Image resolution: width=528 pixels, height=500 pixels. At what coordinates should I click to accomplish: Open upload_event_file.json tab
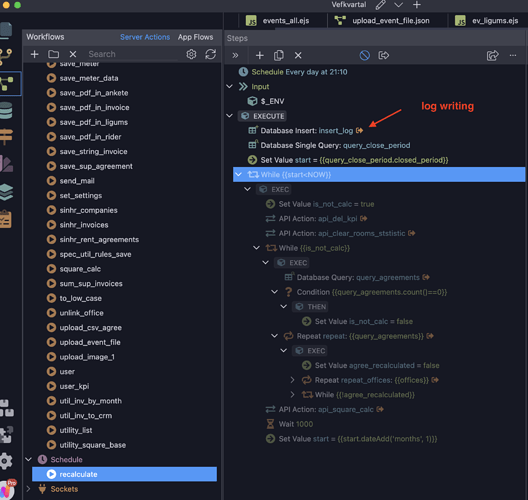pyautogui.click(x=391, y=21)
